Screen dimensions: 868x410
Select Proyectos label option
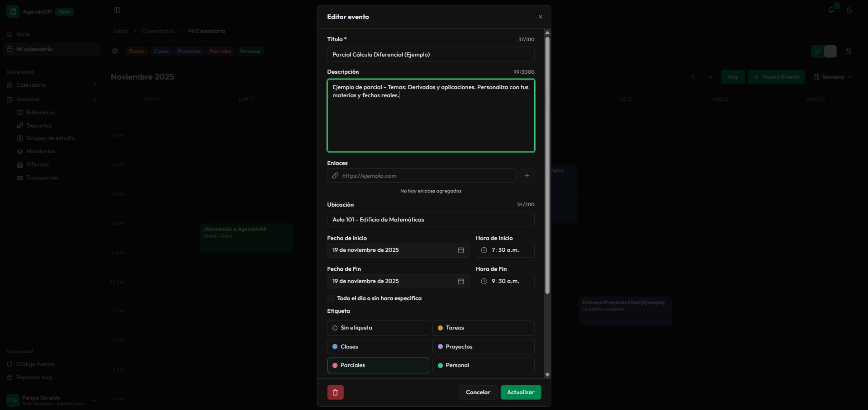click(484, 347)
